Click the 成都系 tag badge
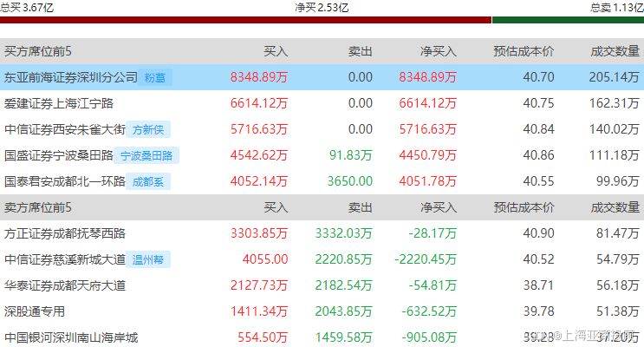Viewport: 644px width, 347px height. [148, 181]
